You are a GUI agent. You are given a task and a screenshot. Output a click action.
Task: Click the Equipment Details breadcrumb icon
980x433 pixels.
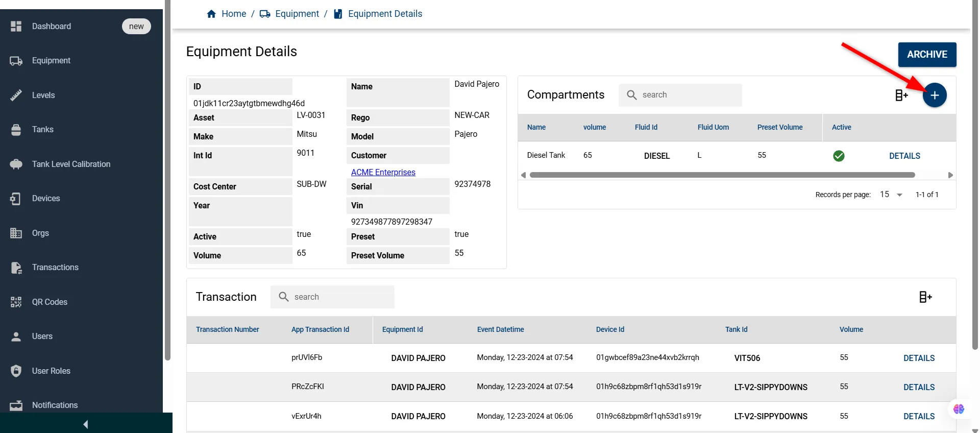pyautogui.click(x=338, y=14)
